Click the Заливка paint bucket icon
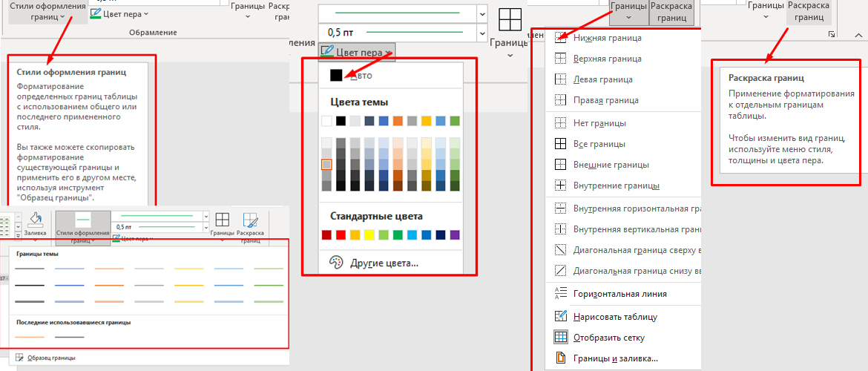The width and height of the screenshot is (868, 371). (x=36, y=220)
